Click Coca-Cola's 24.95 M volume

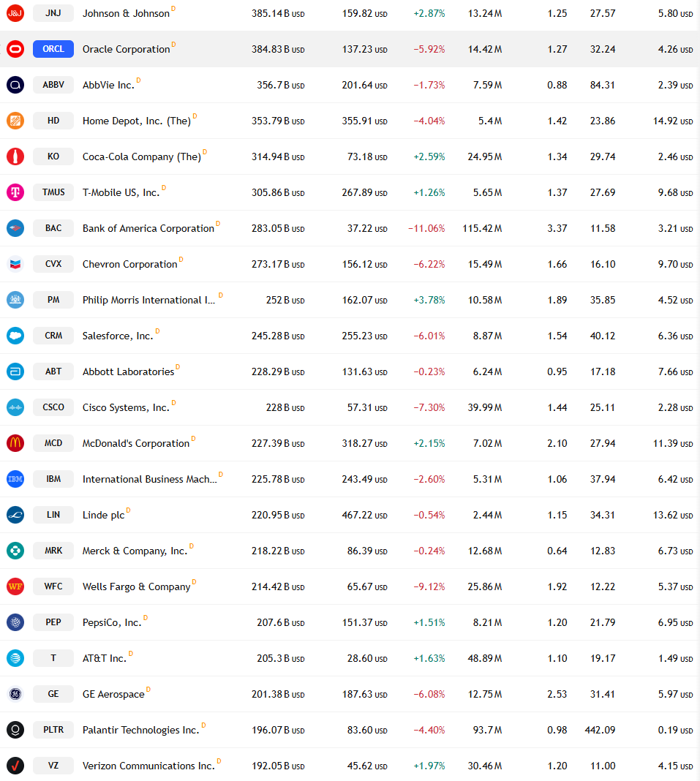pos(485,157)
